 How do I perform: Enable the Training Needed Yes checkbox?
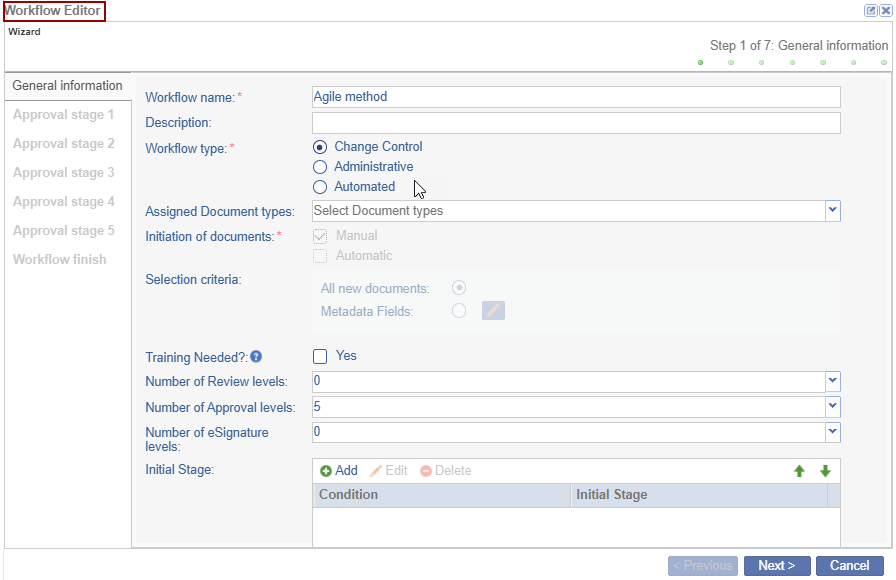point(320,356)
